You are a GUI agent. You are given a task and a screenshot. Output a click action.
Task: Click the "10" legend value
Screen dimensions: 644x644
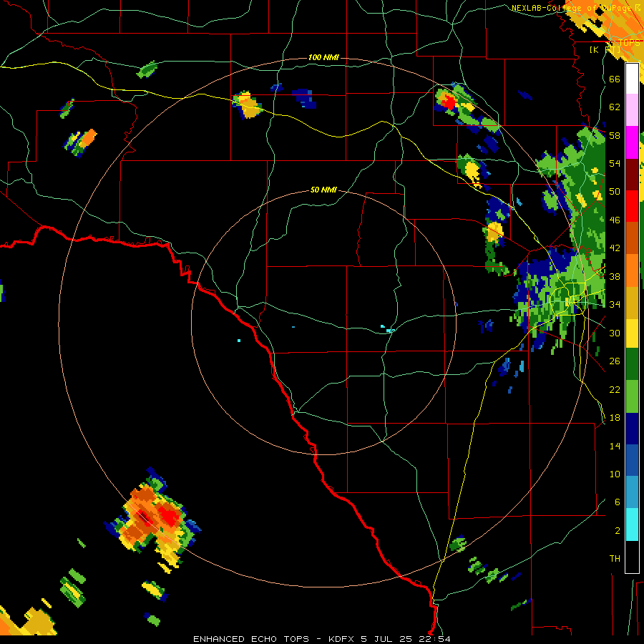[x=615, y=474]
